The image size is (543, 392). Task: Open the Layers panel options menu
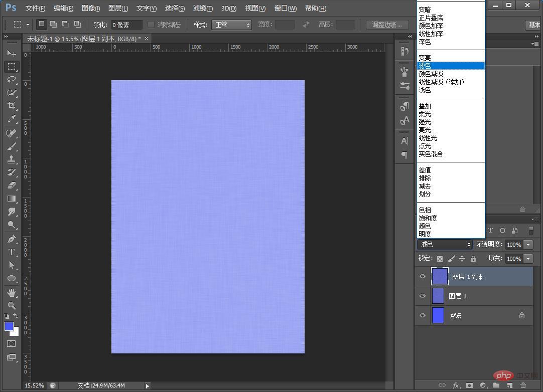click(535, 220)
